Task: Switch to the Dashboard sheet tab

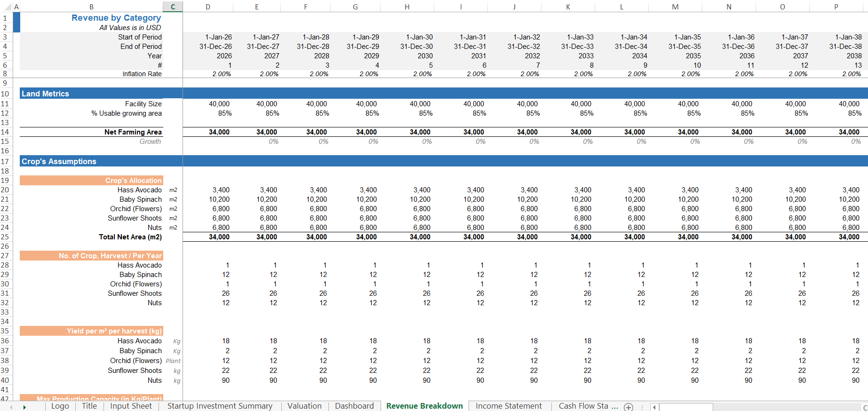Action: (354, 406)
